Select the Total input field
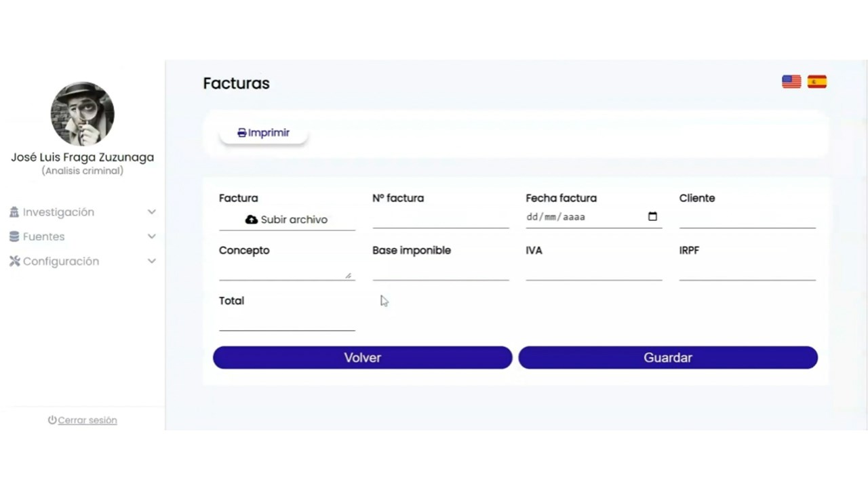The image size is (868, 488). click(287, 321)
